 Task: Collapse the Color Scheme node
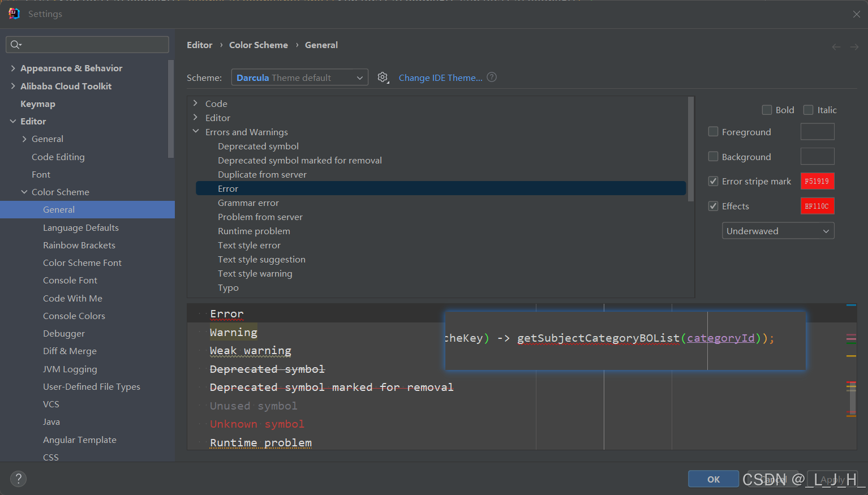tap(24, 192)
